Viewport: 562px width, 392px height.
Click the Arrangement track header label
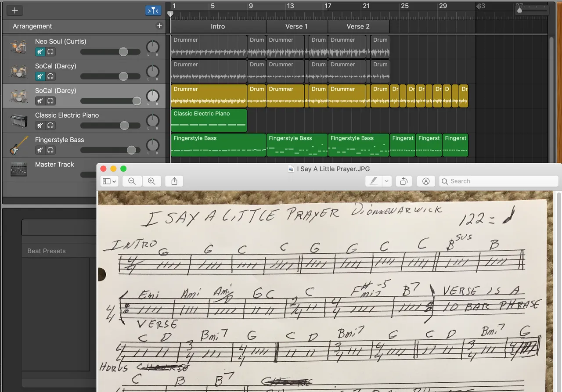click(32, 26)
